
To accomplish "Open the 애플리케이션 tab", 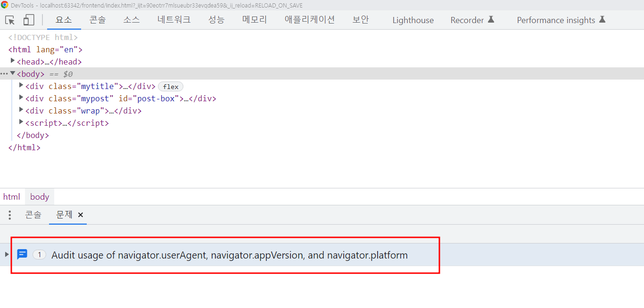I will pyautogui.click(x=310, y=20).
